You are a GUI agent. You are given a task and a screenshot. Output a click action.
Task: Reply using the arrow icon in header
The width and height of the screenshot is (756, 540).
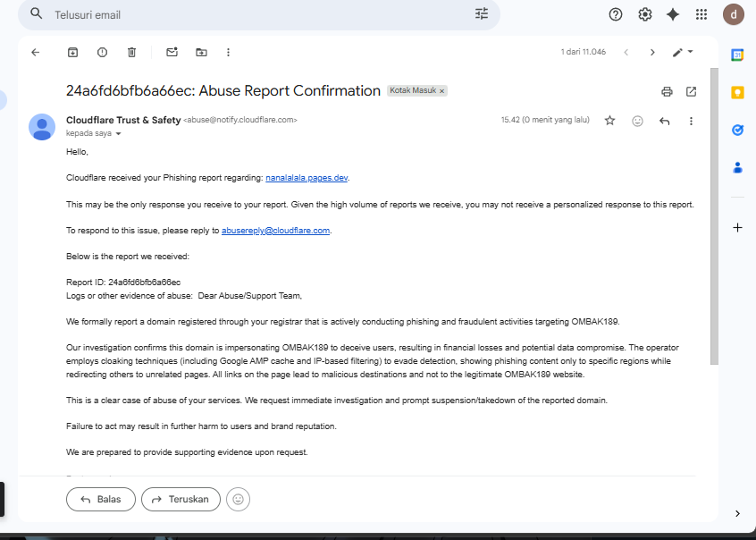(664, 121)
